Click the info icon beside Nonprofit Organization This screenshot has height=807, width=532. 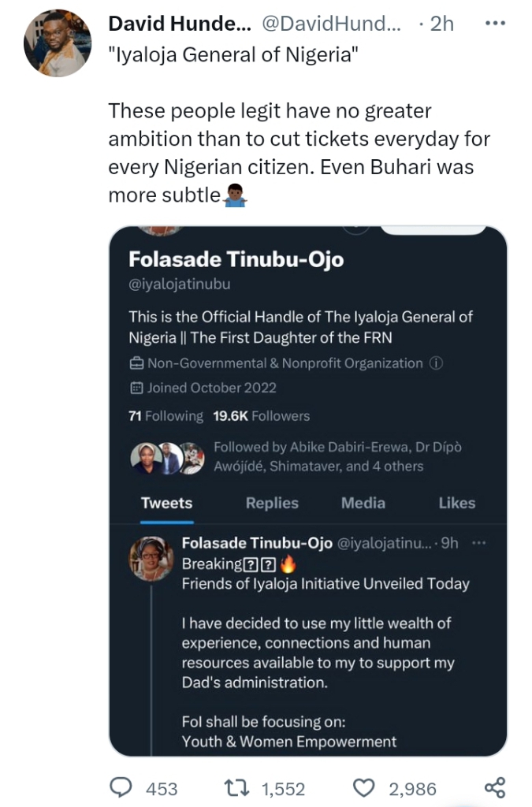pyautogui.click(x=437, y=363)
